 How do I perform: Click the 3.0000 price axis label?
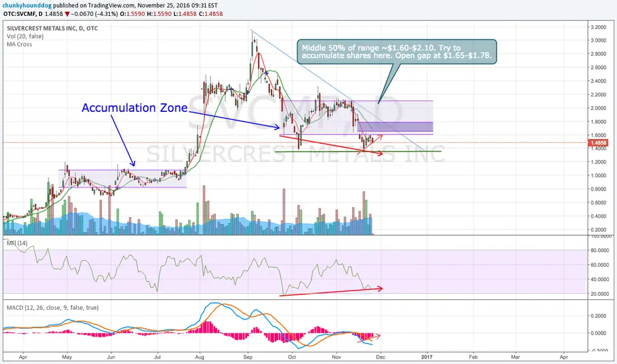tap(598, 40)
